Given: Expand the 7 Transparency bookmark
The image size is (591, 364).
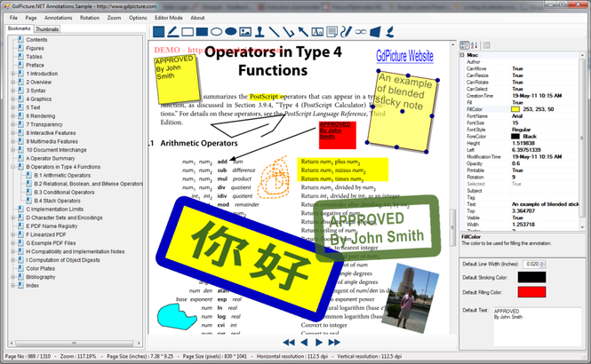Looking at the screenshot, I should coord(13,124).
